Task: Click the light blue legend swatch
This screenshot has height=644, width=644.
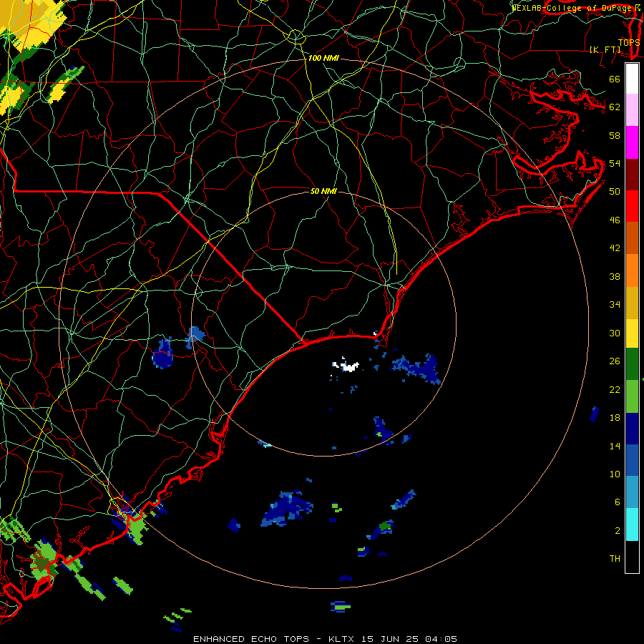Action: point(632,492)
